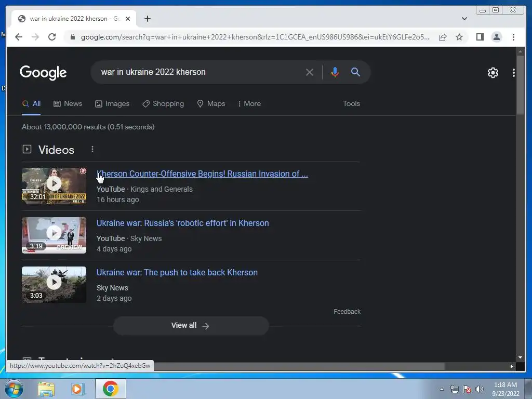This screenshot has height=399, width=532.
Task: Play the 32:01 Kings and Generals thumbnail
Action: tap(54, 186)
